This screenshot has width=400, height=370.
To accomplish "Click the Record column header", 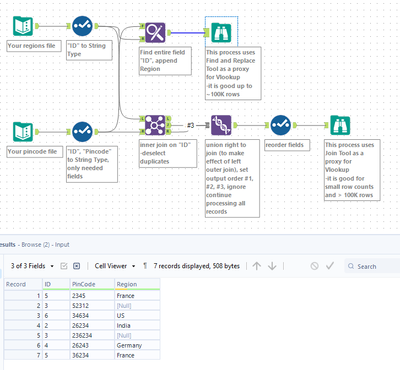I will (23, 284).
